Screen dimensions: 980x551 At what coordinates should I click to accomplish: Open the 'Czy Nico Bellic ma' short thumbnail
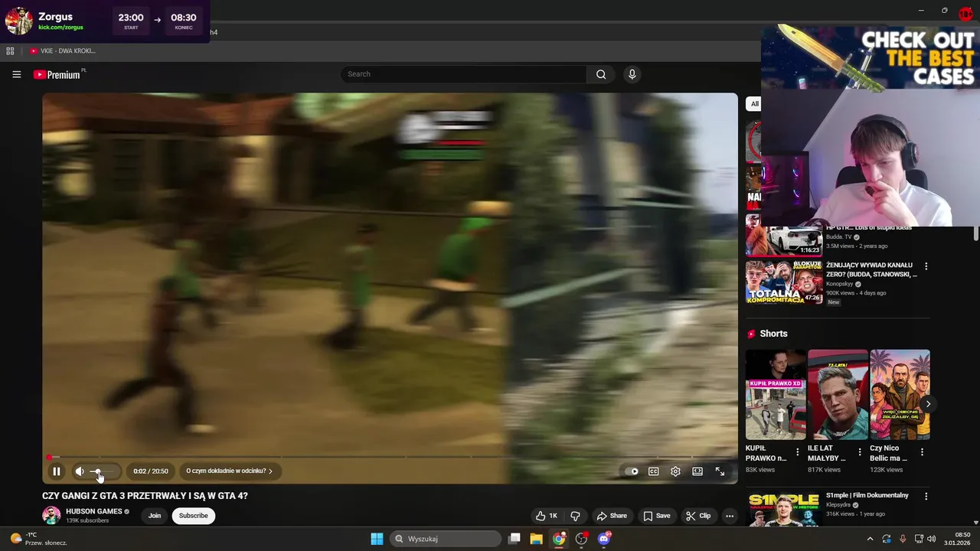coord(900,395)
